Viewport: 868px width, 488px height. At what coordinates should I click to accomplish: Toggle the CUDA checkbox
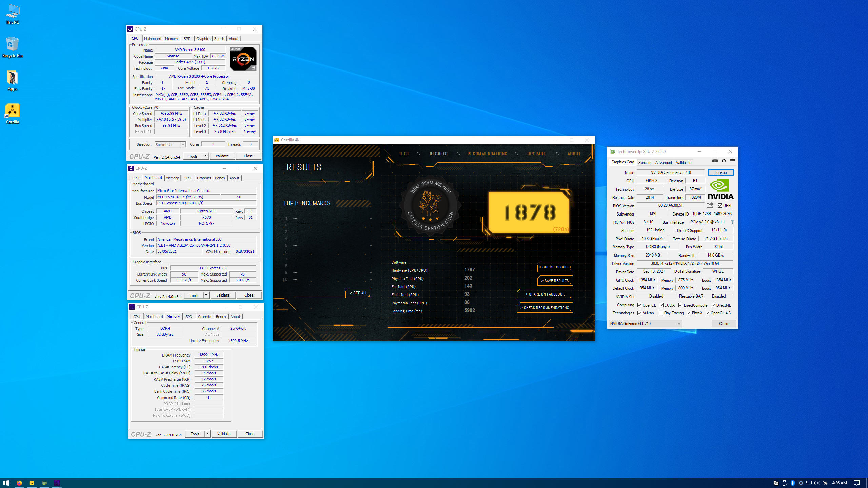tap(661, 305)
